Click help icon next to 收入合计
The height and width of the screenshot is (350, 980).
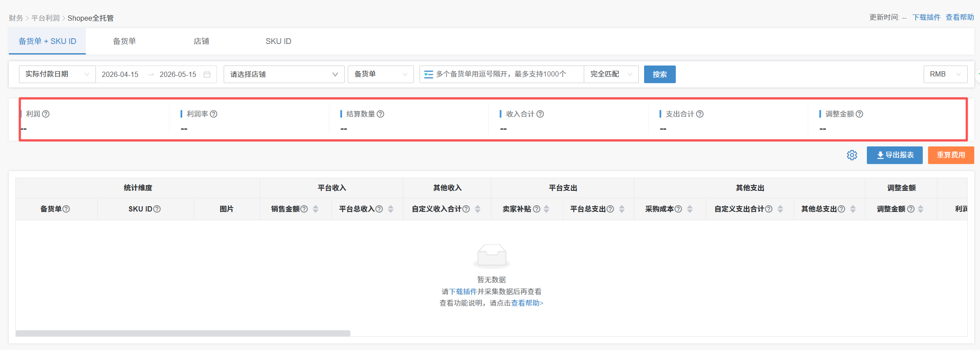pos(540,114)
